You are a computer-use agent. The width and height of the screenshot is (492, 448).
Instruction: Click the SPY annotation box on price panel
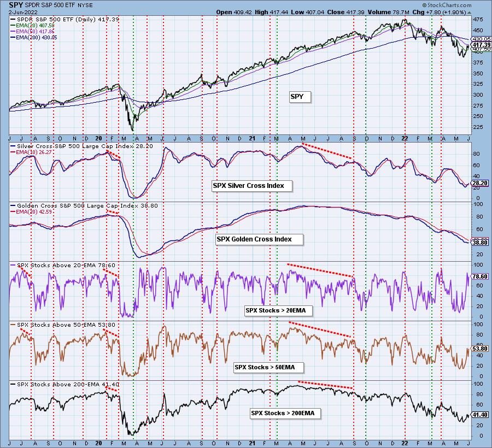point(300,97)
